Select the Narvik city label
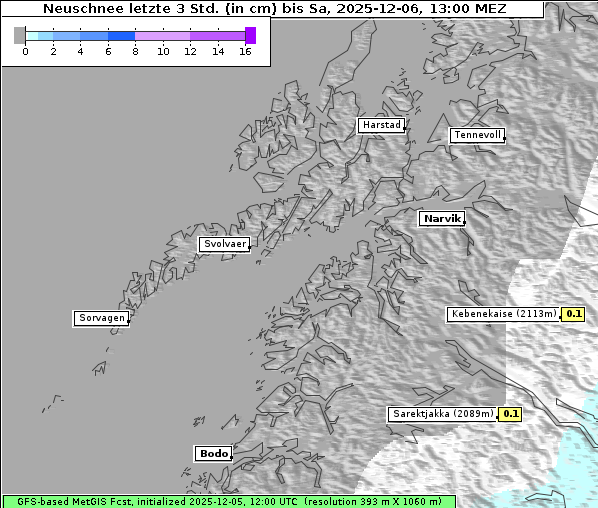Screen dimensions: 598x508 pos(442,219)
